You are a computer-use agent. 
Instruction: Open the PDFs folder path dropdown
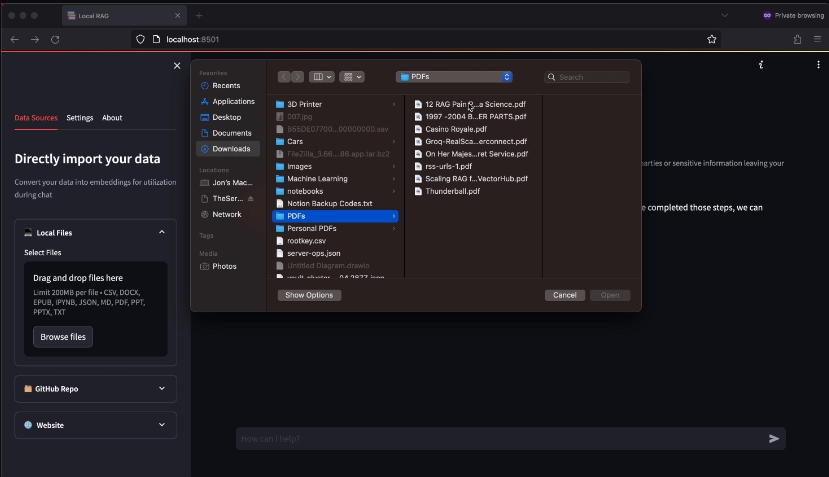tap(454, 77)
